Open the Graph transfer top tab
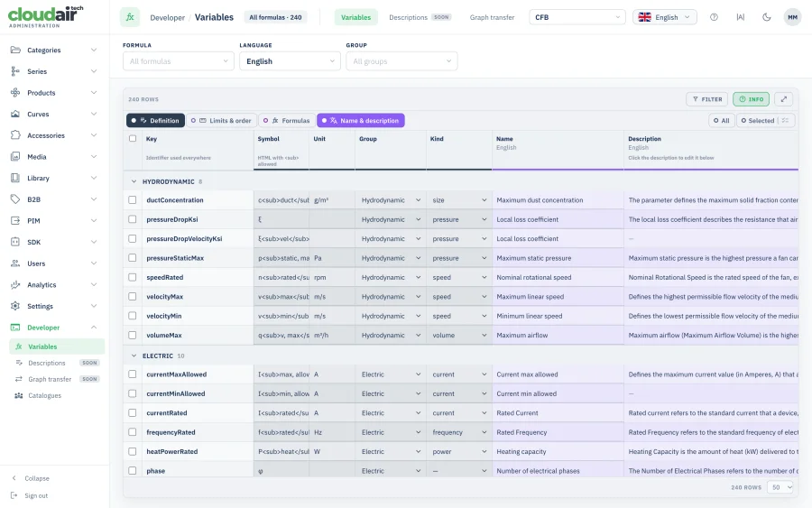 click(x=492, y=17)
